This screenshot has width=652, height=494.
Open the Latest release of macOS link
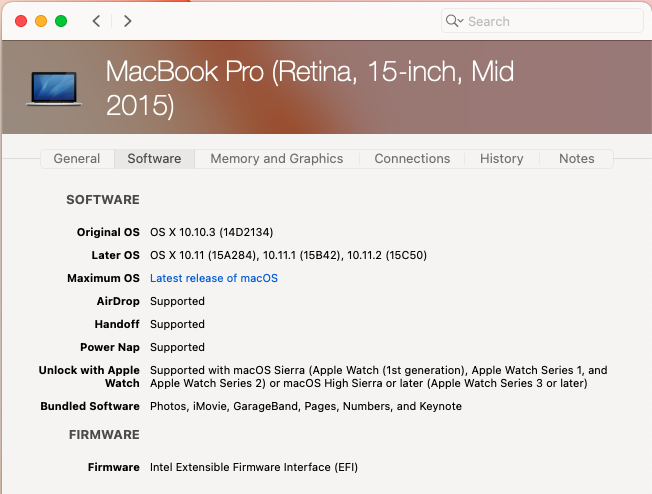click(x=214, y=278)
